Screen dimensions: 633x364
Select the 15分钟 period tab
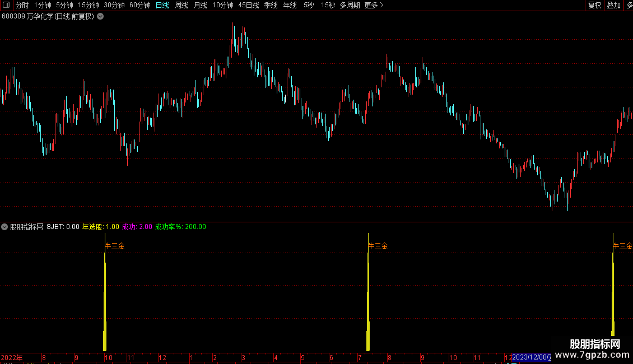(x=88, y=5)
